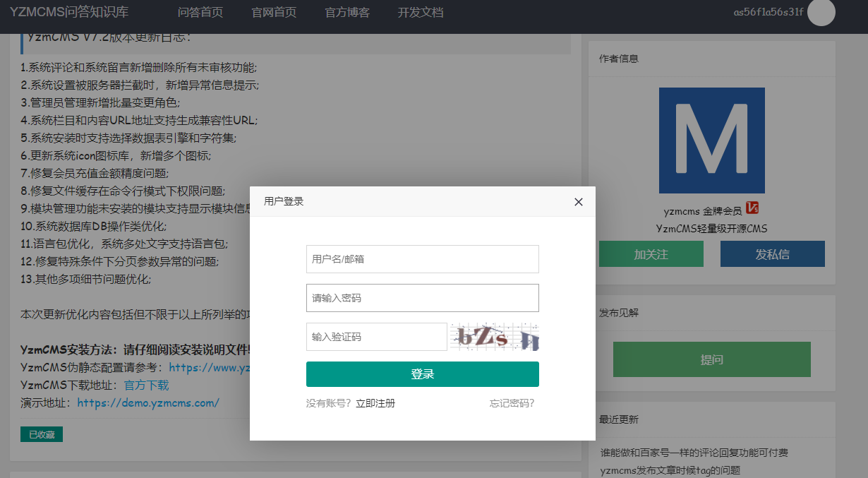Click line 8.修复文件缓存在命令行模式下权限问题
868x478 pixels.
coord(123,191)
